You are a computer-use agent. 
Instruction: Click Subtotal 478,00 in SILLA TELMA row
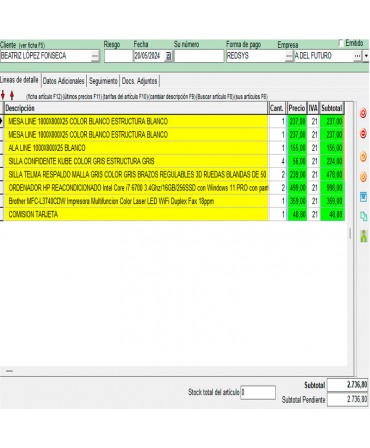tap(332, 175)
